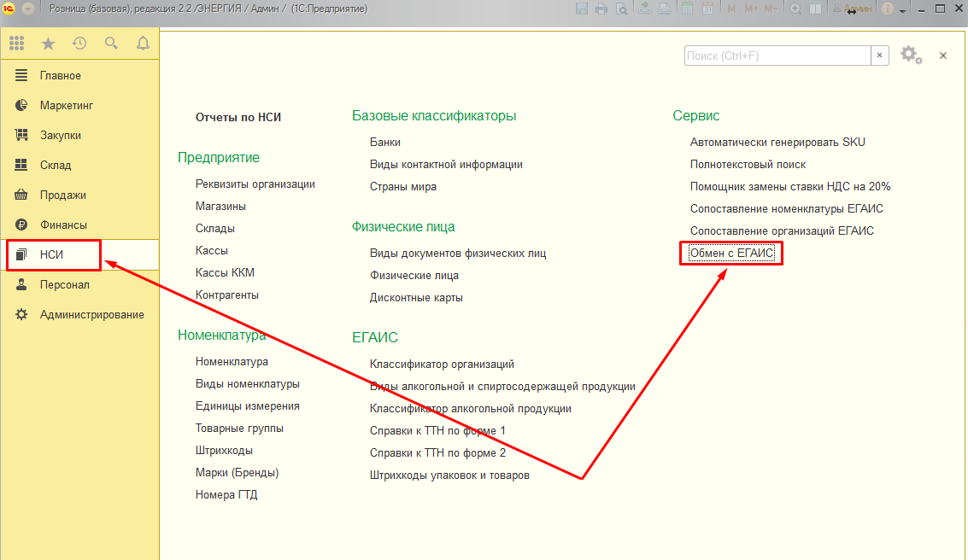This screenshot has height=560, width=968.
Task: Open notifications bell icon
Action: tap(143, 44)
